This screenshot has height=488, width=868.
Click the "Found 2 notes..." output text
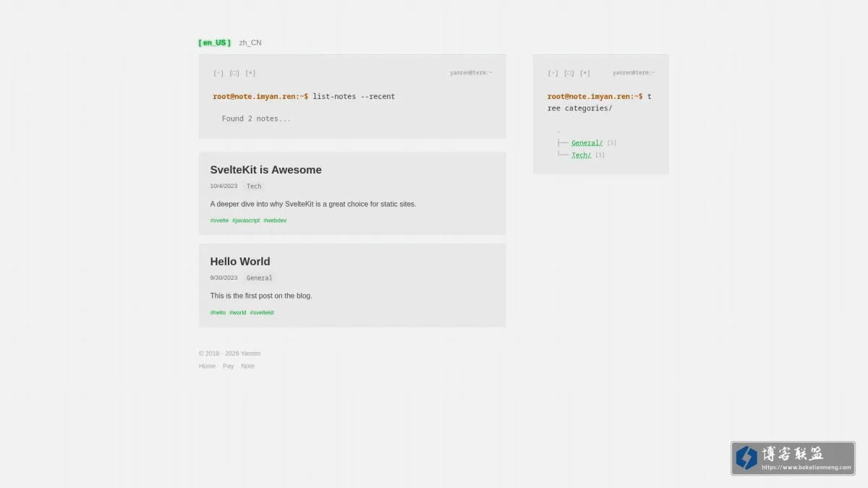tap(256, 119)
